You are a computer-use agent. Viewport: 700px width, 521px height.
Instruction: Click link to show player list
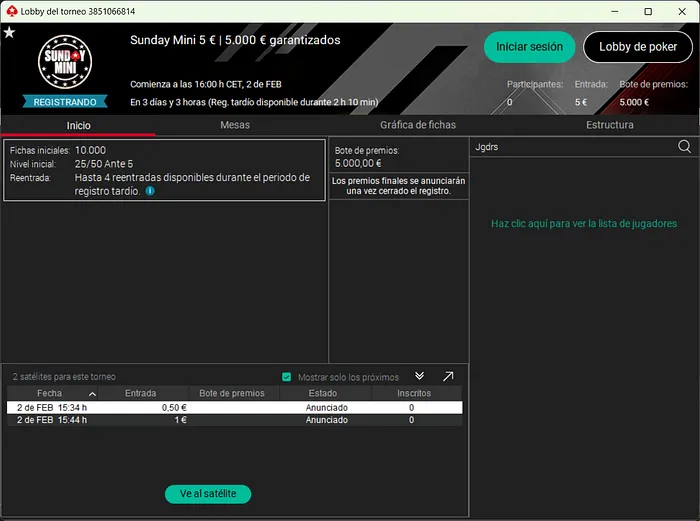(x=583, y=224)
